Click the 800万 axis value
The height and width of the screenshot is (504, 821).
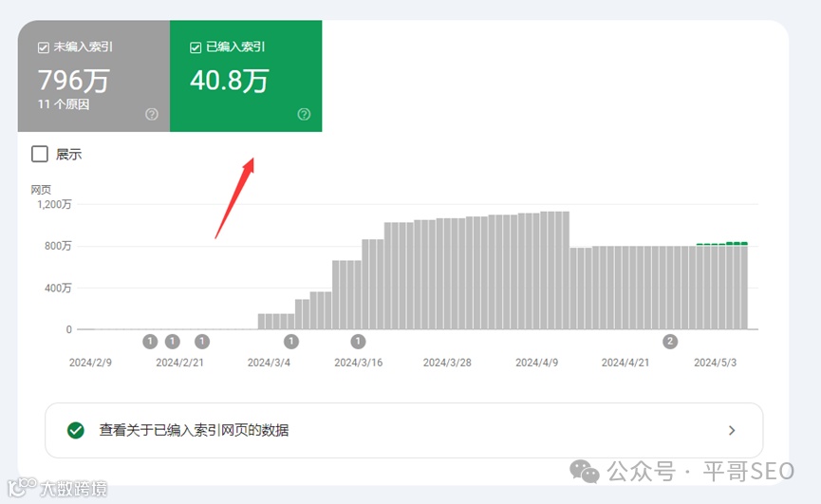58,246
